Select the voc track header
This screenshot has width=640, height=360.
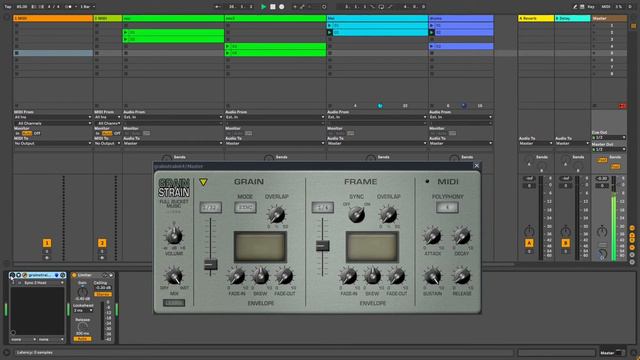coord(173,18)
